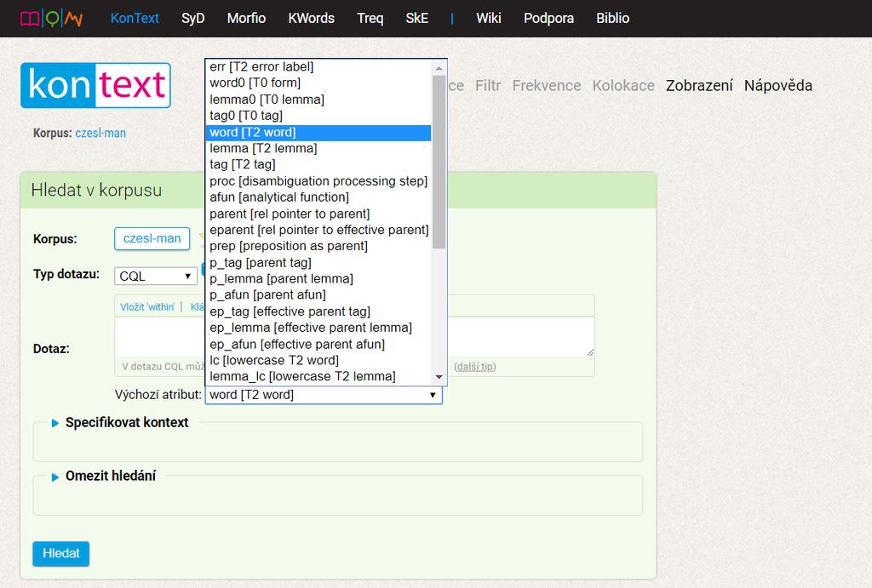872x588 pixels.
Task: Expand the Omezit hledání section
Action: tap(111, 477)
